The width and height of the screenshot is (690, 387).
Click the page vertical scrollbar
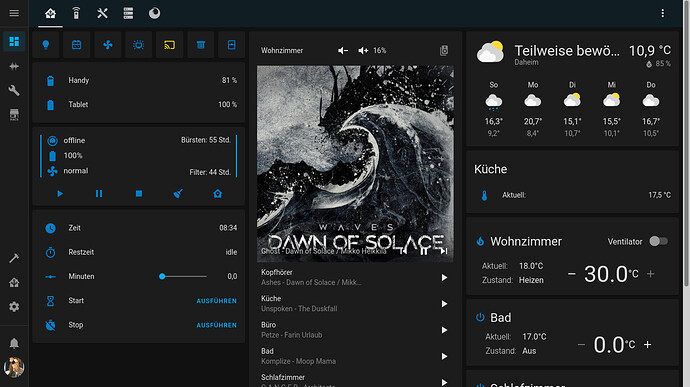coord(686,145)
